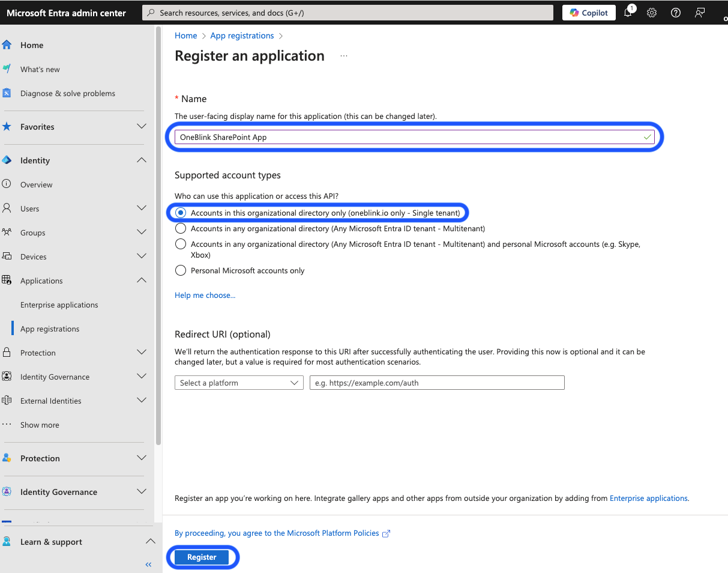This screenshot has height=573, width=728.
Task: Collapse the Identity section chevron
Action: pyautogui.click(x=142, y=160)
